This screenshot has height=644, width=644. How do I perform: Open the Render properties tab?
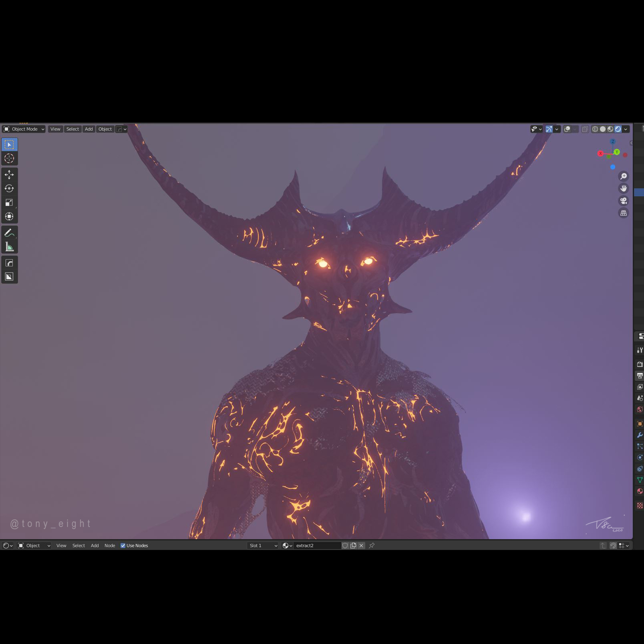pyautogui.click(x=640, y=364)
